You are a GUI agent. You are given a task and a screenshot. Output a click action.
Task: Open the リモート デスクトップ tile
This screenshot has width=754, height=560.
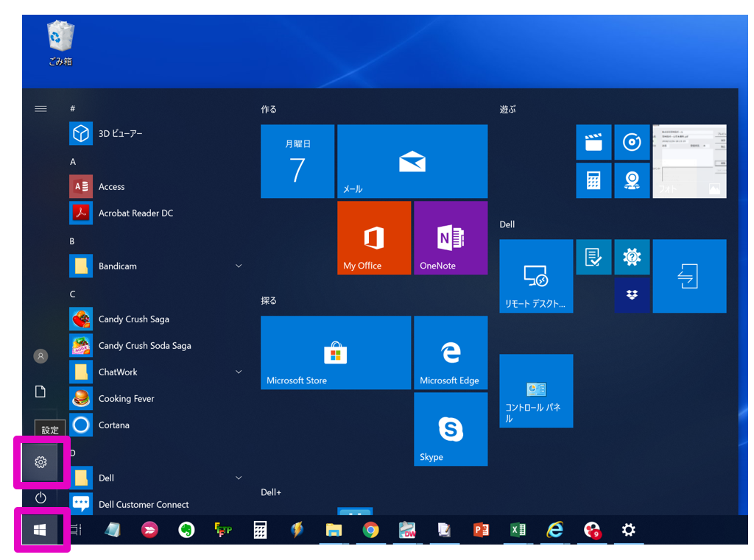click(x=536, y=276)
